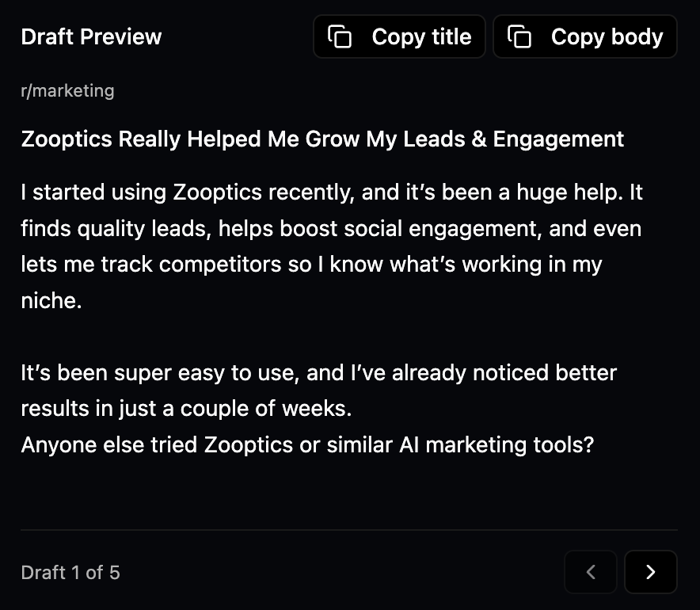Click the word "Zooptics" in the post title
The height and width of the screenshot is (610, 700).
(67, 139)
